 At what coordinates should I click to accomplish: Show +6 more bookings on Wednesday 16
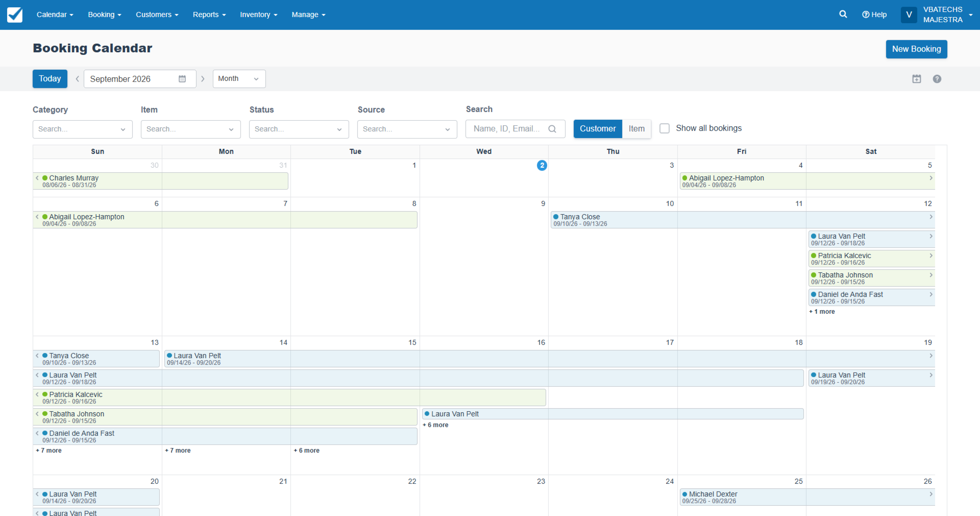436,425
